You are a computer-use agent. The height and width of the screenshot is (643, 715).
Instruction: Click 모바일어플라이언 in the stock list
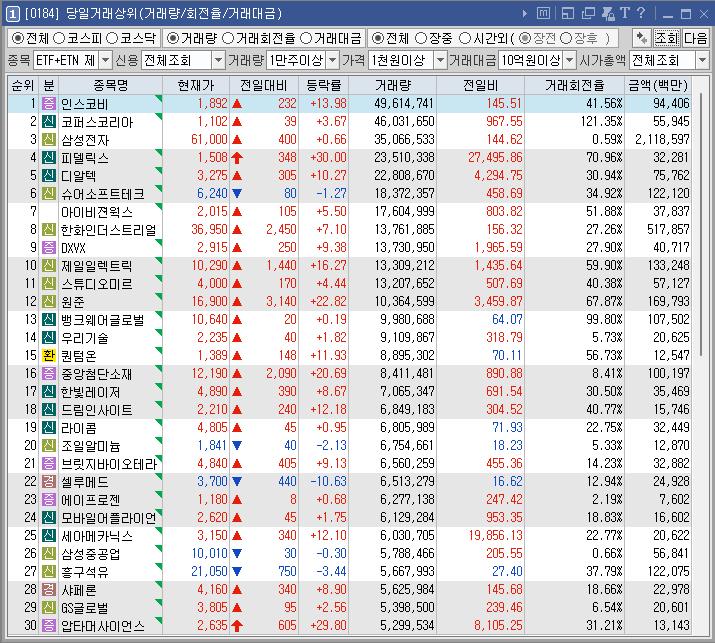click(109, 518)
